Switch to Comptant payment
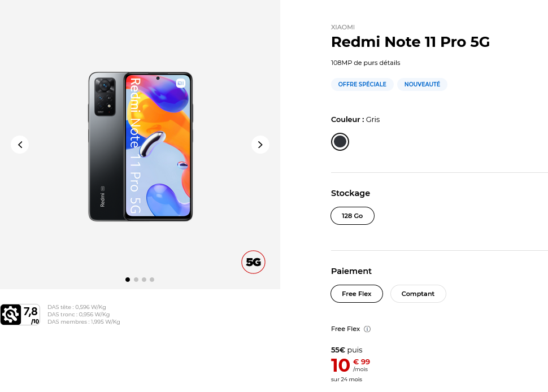Image resolution: width=548 pixels, height=392 pixels. pos(418,294)
